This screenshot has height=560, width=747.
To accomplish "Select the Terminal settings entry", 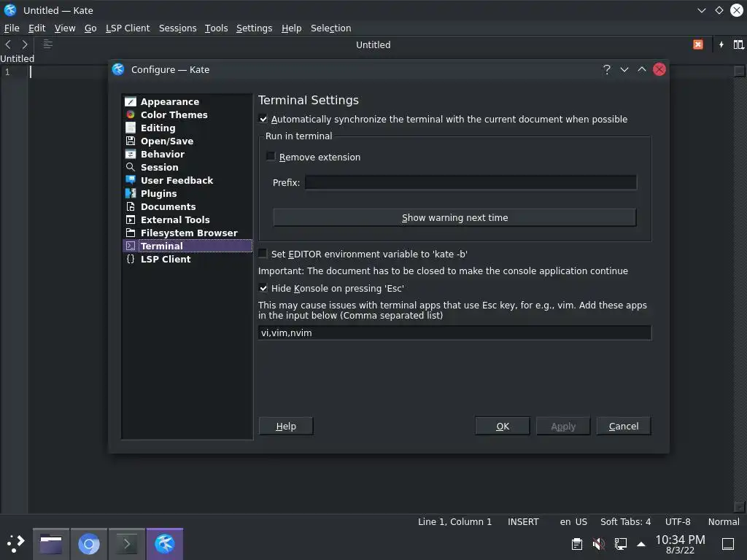I will 187,246.
